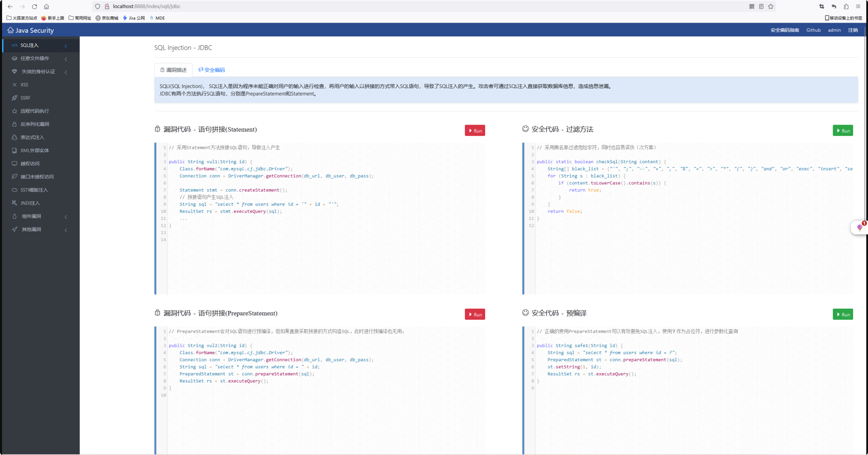Open the floating notification badge widget

(860, 227)
